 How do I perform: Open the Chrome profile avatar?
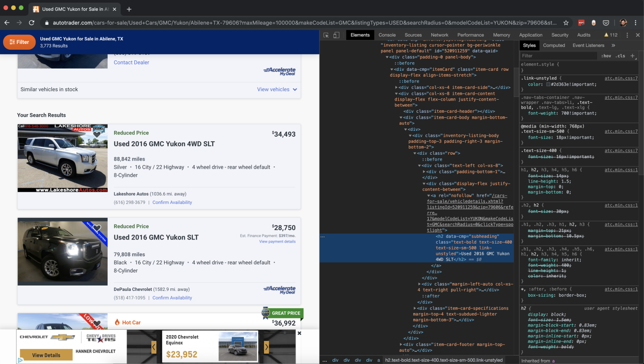point(623,23)
